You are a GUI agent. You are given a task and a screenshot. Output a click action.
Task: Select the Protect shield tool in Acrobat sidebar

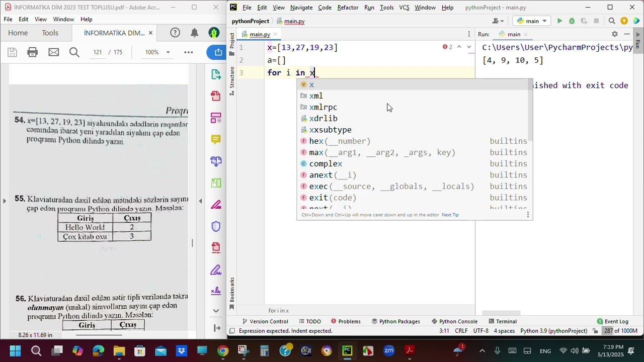216,226
